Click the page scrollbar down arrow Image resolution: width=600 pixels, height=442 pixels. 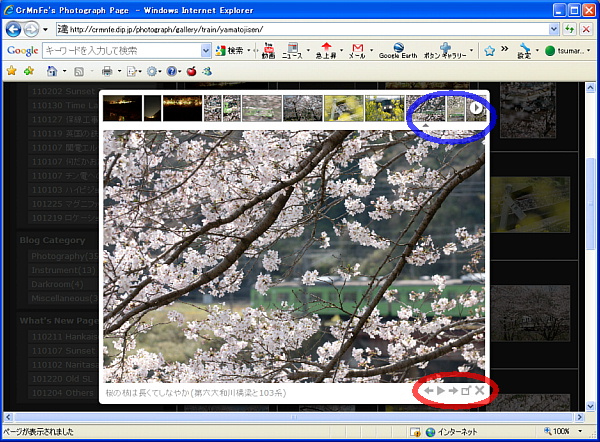pyautogui.click(x=592, y=415)
